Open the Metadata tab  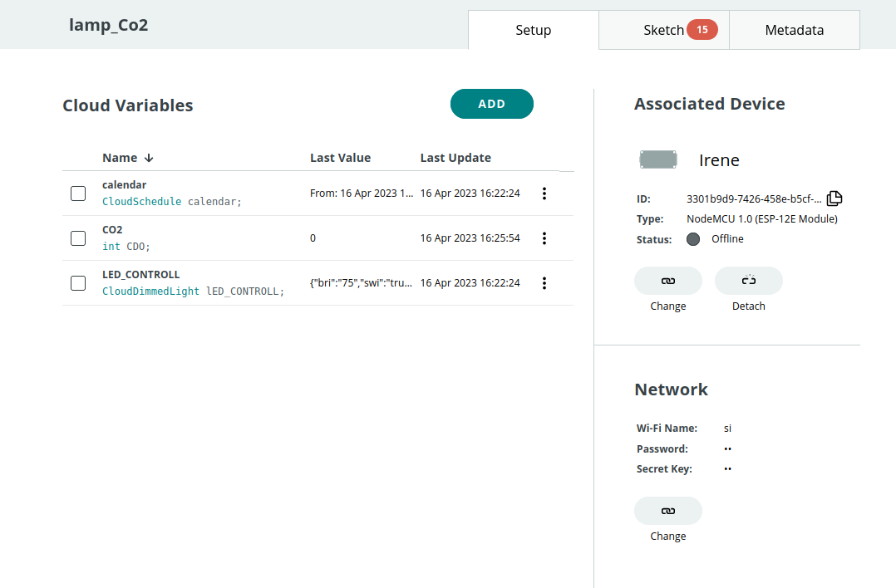[795, 30]
